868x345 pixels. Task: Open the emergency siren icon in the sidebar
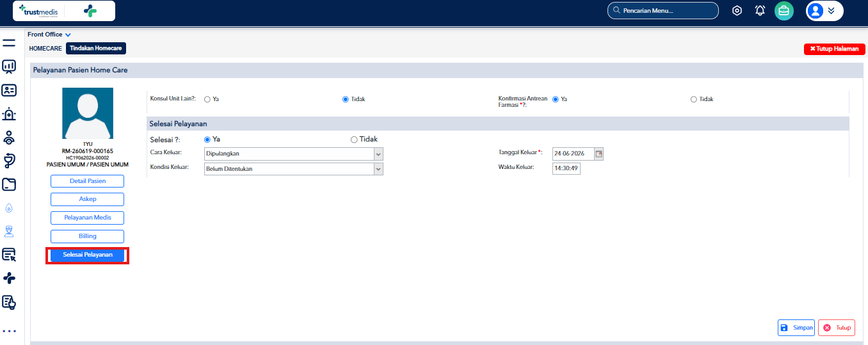[9, 114]
